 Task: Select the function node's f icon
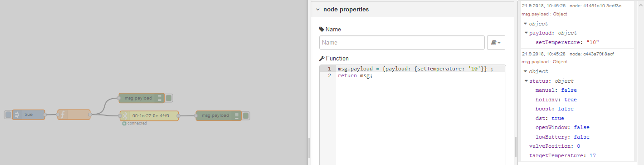pyautogui.click(x=62, y=115)
